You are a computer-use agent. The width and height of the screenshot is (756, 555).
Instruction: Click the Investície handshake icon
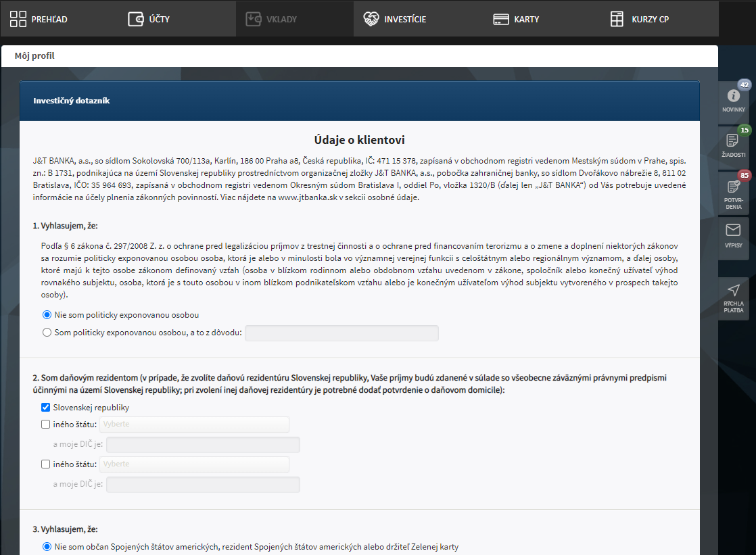coord(371,19)
